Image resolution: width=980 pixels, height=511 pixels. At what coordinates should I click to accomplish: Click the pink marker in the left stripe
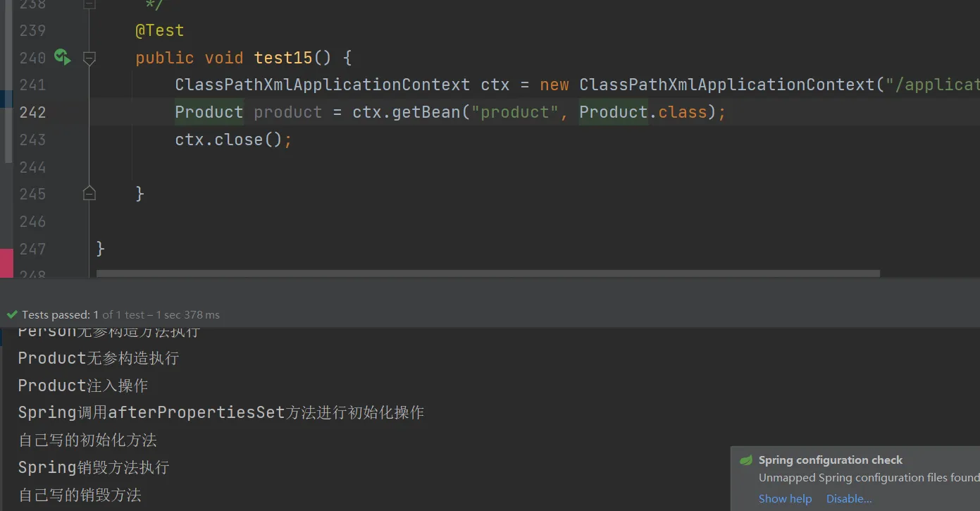point(6,262)
